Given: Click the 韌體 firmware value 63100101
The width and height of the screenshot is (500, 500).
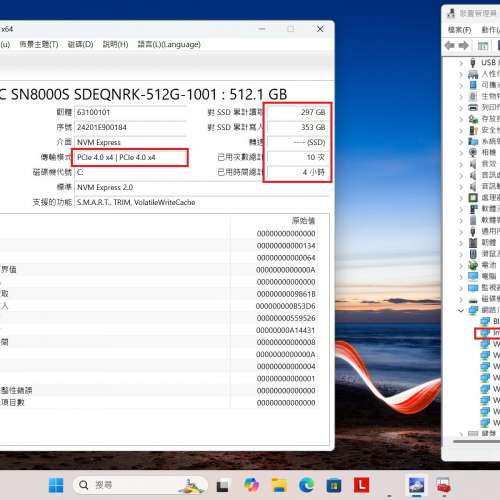Looking at the screenshot, I should (94, 112).
